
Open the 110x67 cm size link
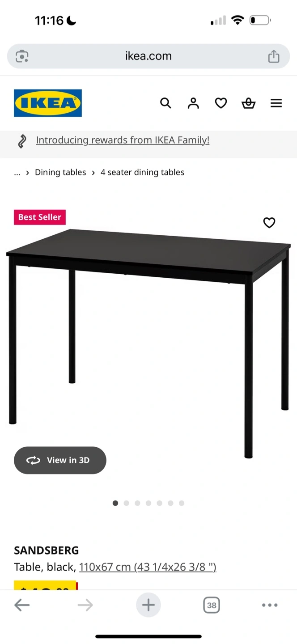pos(148,567)
